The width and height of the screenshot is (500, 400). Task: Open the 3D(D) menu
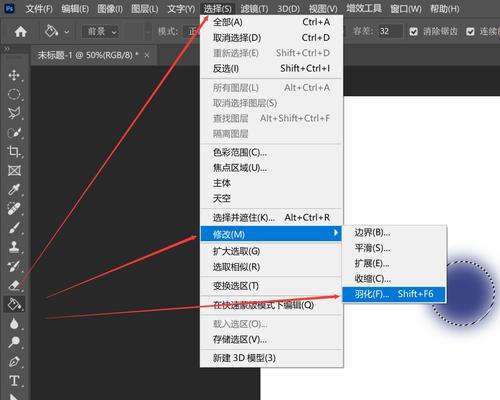point(289,9)
